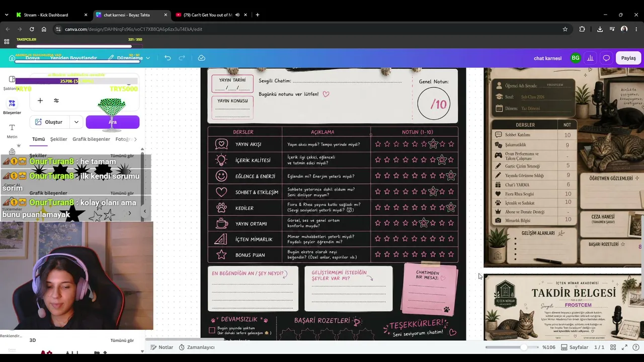Open the Bileşenler (Elements) sidebar panel
Screen dimensions: 644x362
click(x=12, y=106)
